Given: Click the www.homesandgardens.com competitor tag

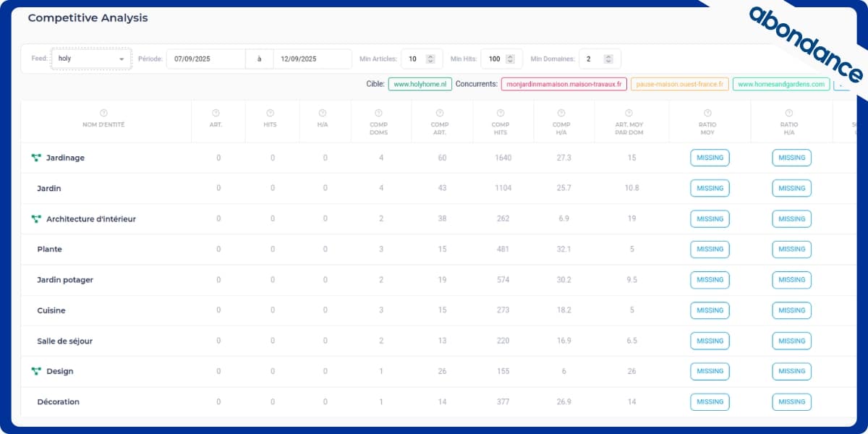Looking at the screenshot, I should tap(781, 84).
